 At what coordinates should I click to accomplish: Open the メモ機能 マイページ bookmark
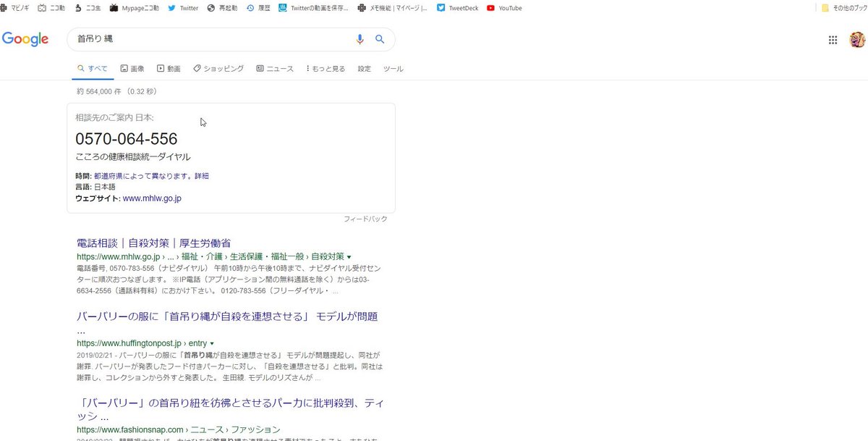tap(393, 8)
